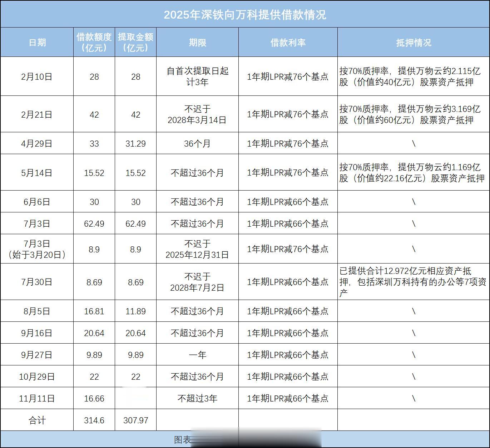Viewport: 490px width, 448px height.
Task: Click the term "不迟于2028年7月2日"
Action: click(197, 282)
